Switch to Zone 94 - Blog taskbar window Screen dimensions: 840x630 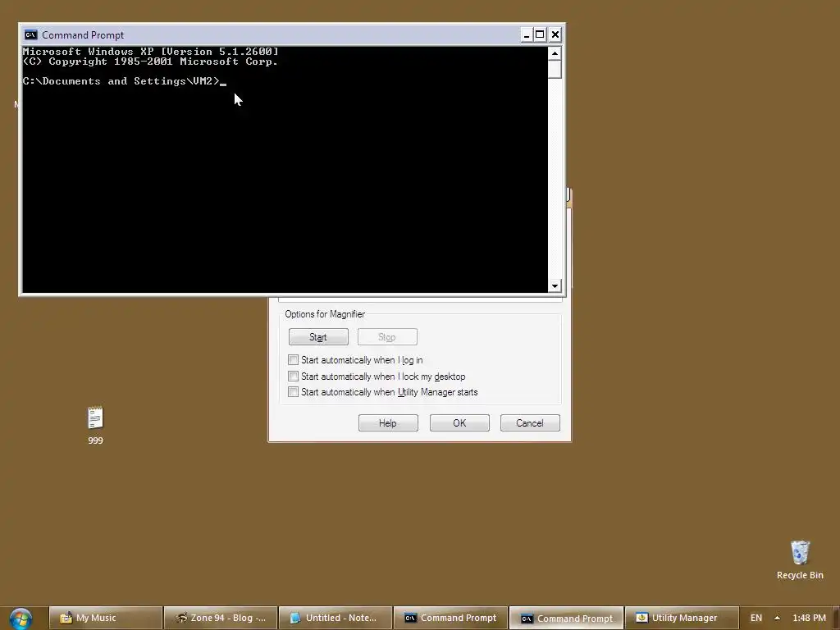(x=221, y=618)
